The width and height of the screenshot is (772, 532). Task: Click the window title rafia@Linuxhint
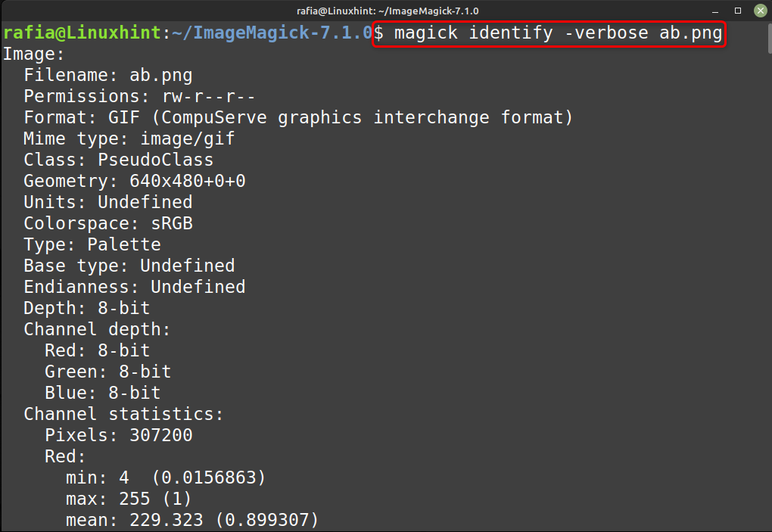coord(388,11)
